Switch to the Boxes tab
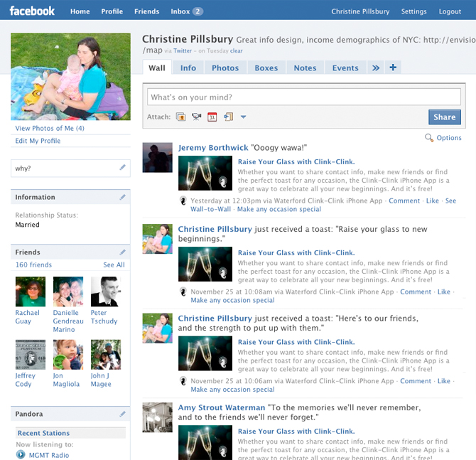The width and height of the screenshot is (476, 460). (x=266, y=68)
